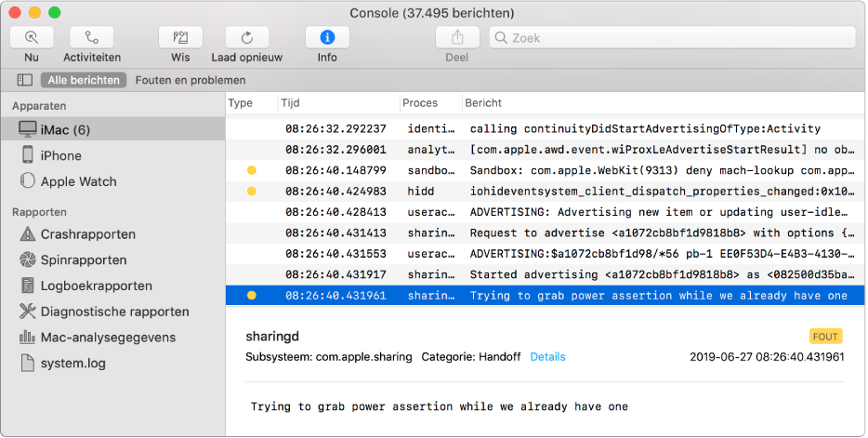Click the green zoom window button
This screenshot has width=868, height=438.
(54, 12)
